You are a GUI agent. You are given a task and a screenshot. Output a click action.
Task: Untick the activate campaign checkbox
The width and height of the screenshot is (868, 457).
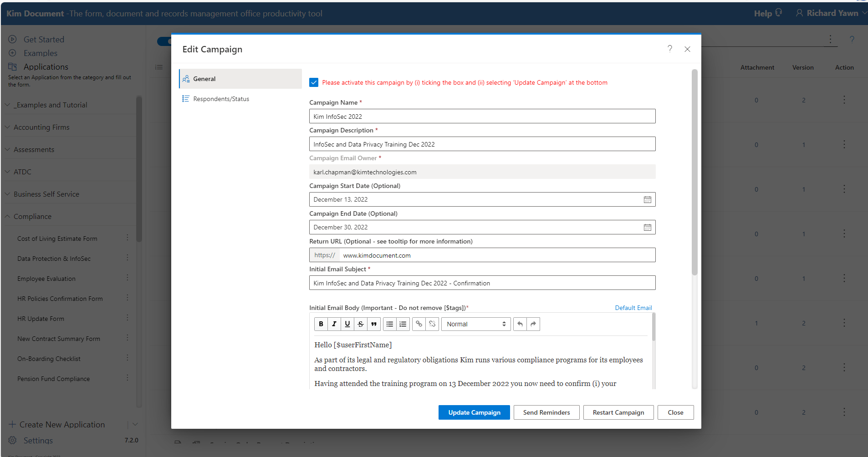click(x=314, y=82)
